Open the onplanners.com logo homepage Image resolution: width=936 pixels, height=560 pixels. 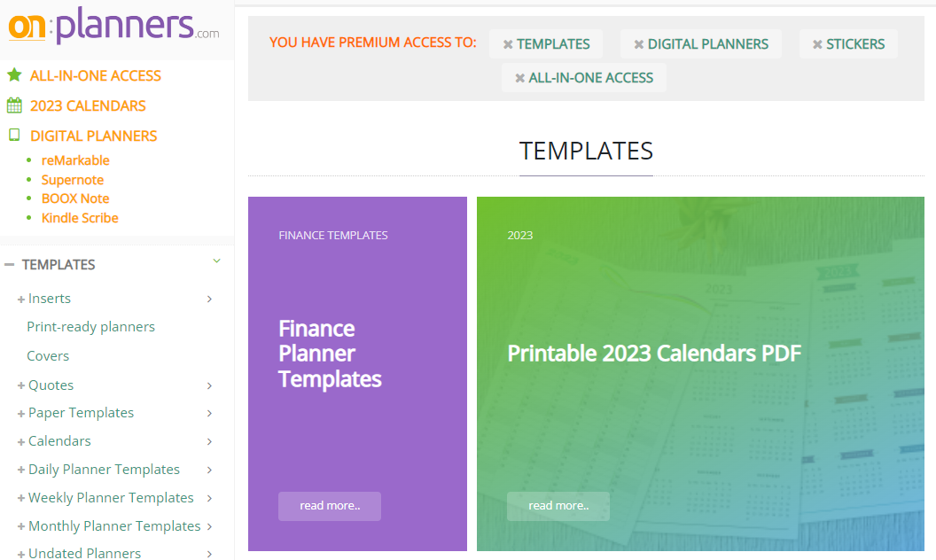pyautogui.click(x=114, y=27)
